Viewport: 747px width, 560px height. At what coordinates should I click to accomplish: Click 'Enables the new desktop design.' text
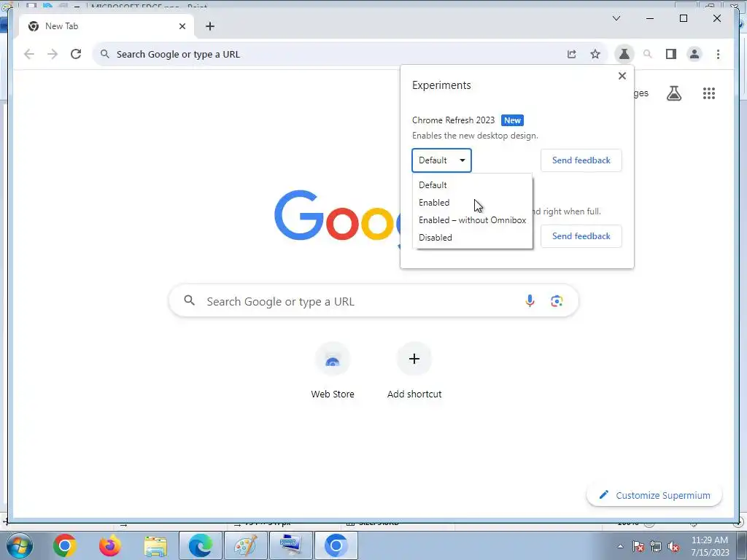pyautogui.click(x=475, y=136)
